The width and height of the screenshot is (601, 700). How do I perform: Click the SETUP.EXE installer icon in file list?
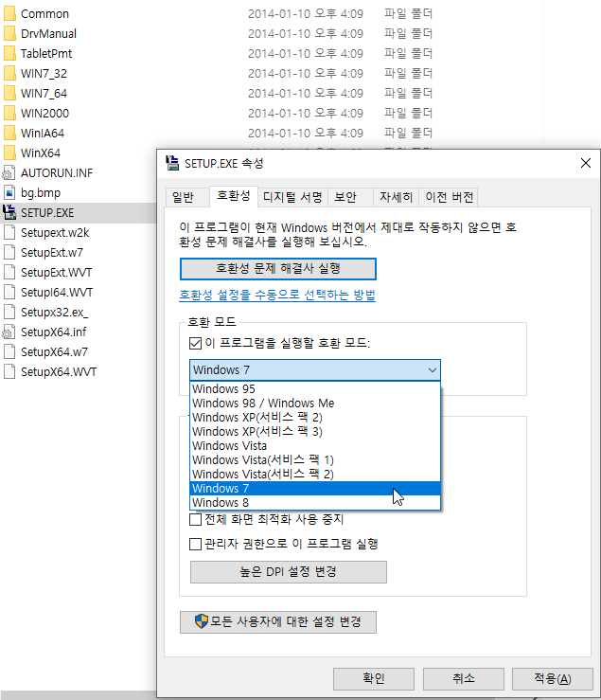[9, 212]
